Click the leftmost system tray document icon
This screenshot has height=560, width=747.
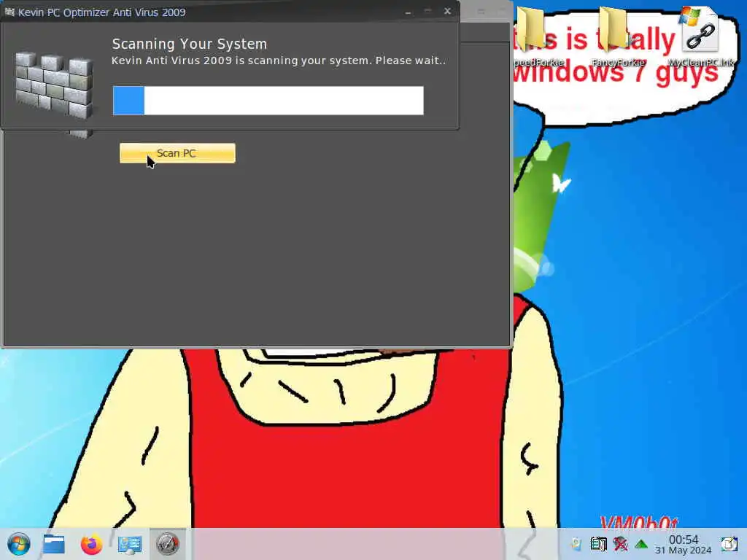[576, 544]
